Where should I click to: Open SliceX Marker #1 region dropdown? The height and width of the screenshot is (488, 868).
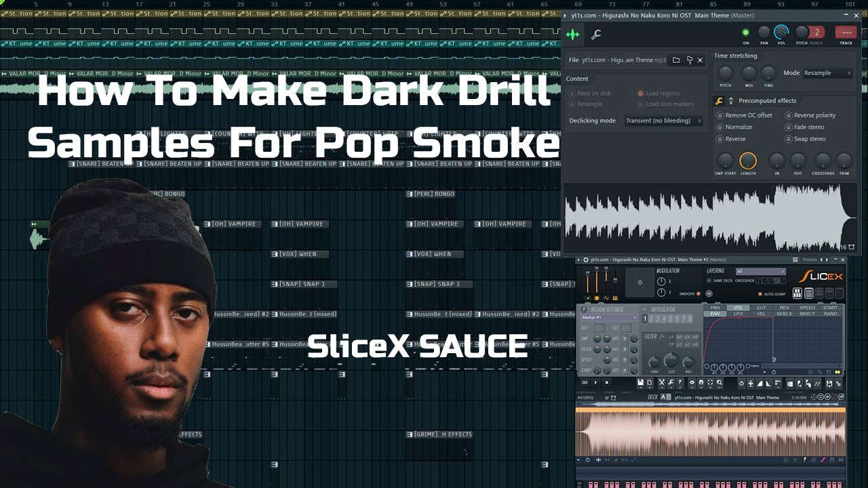[609, 317]
